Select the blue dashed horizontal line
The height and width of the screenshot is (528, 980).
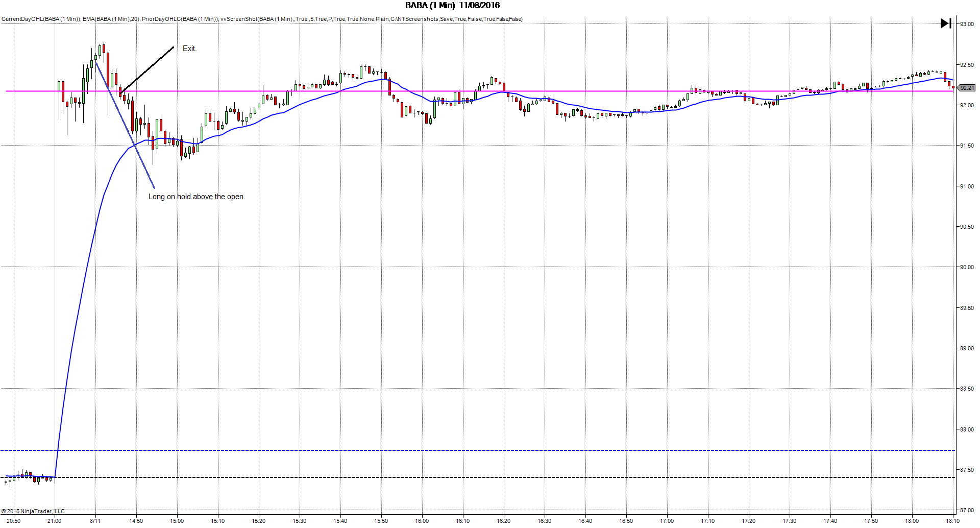(477, 450)
